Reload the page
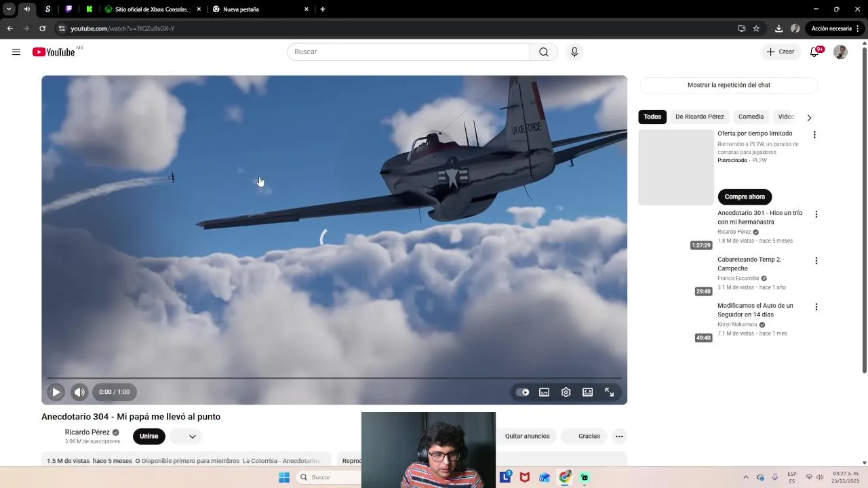Viewport: 868px width, 488px height. click(42, 28)
